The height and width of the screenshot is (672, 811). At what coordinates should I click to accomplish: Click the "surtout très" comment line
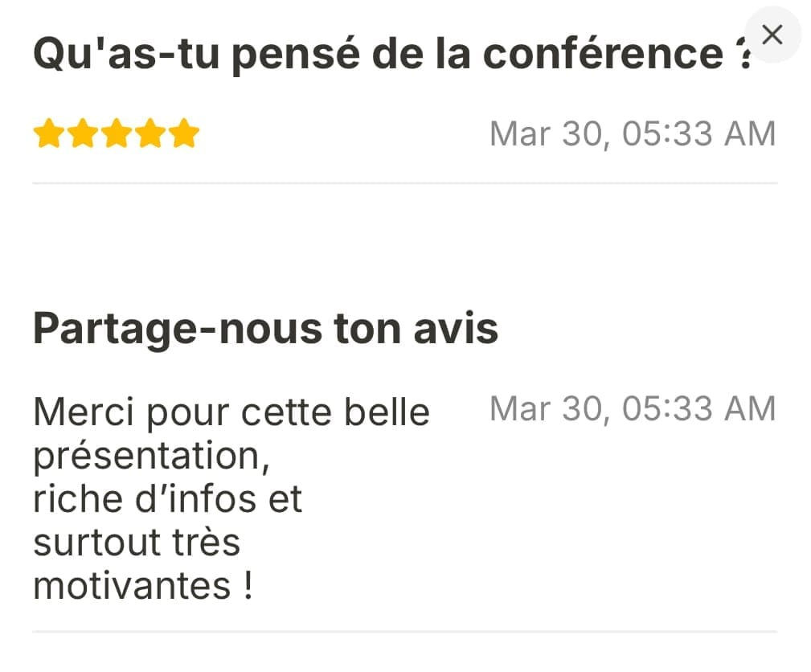[137, 543]
